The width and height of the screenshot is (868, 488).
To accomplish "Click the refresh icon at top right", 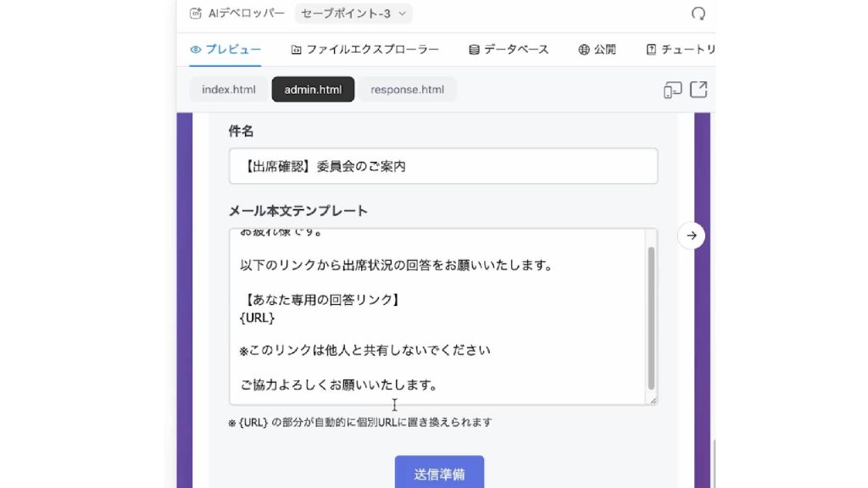I will pyautogui.click(x=698, y=14).
